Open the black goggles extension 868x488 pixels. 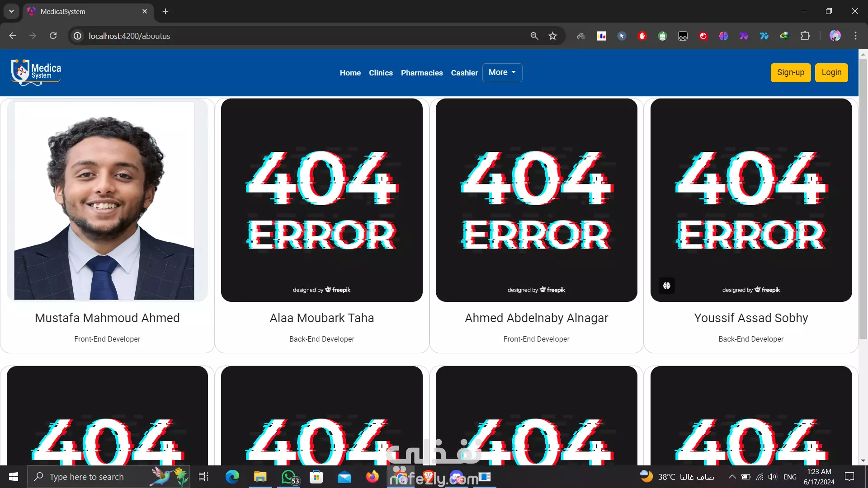[x=683, y=36]
